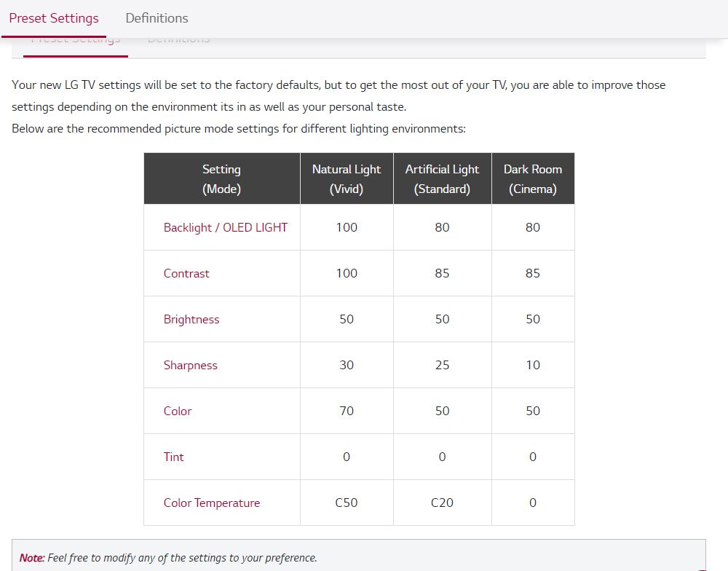Image resolution: width=728 pixels, height=571 pixels.
Task: Click the Artificial Light (Standard) column header
Action: [442, 178]
